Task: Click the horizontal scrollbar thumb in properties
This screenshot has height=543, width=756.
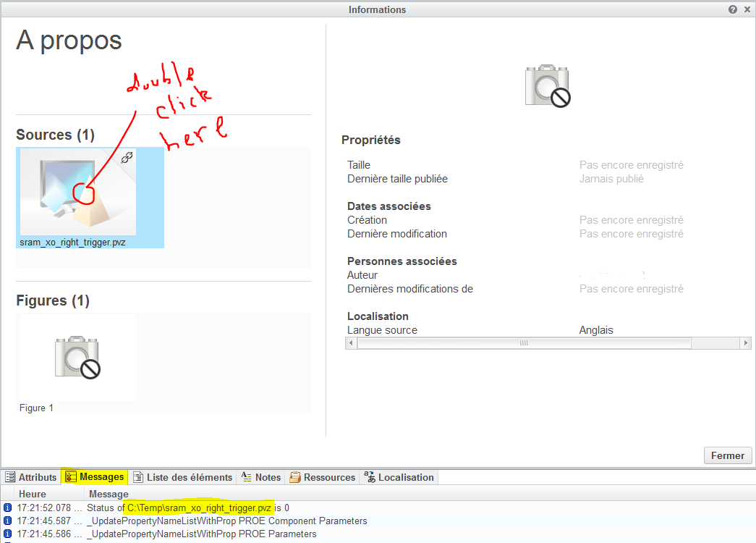Action: [524, 343]
